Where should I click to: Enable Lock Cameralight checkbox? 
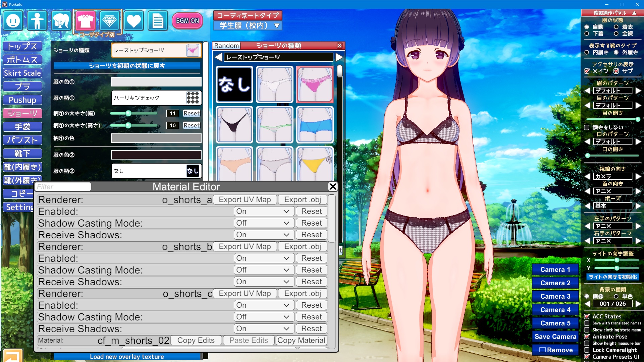pyautogui.click(x=587, y=350)
